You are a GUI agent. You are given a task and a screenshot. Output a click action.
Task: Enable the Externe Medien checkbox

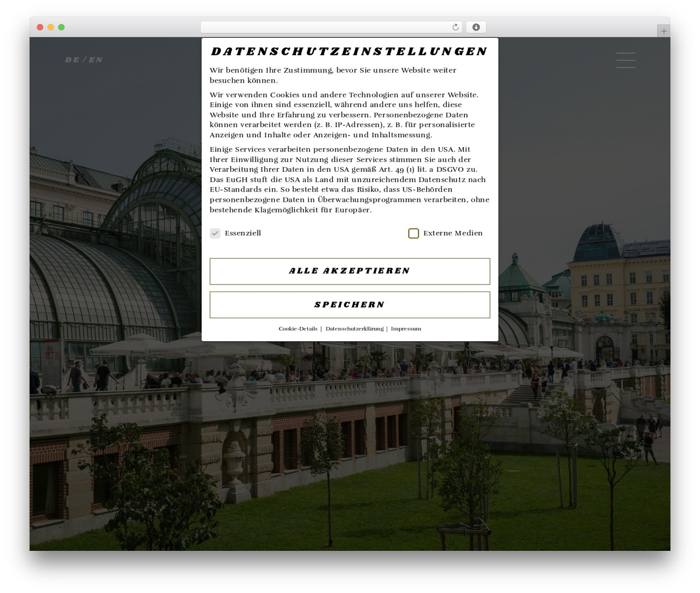coord(413,234)
